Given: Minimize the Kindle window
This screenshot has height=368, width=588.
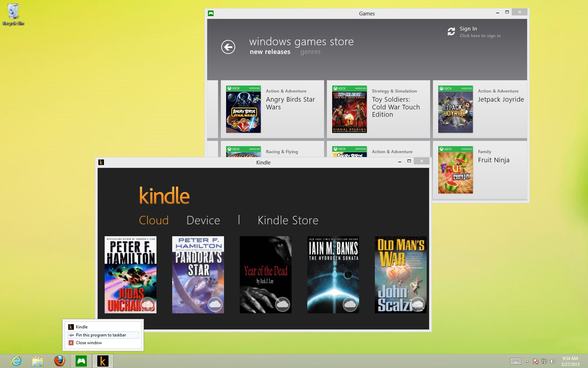Looking at the screenshot, I should [399, 162].
